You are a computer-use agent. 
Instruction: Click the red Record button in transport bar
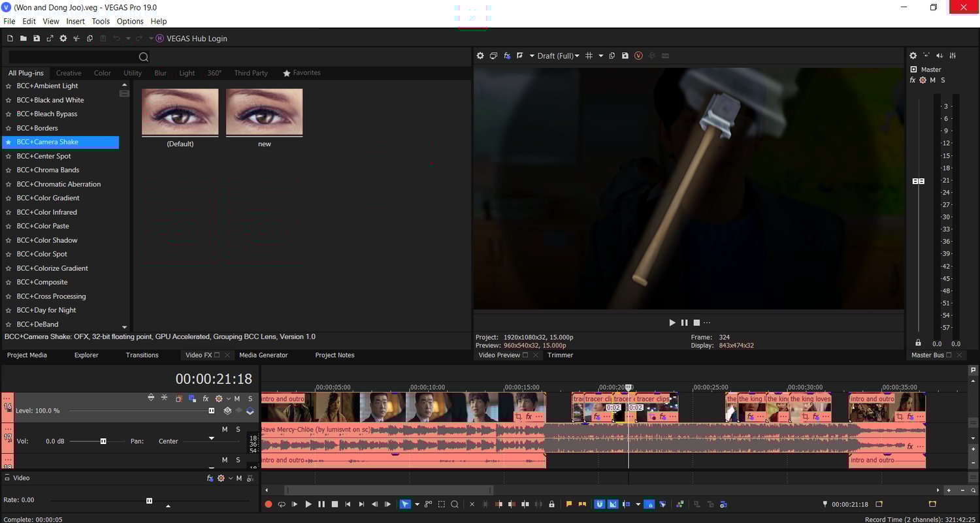pyautogui.click(x=268, y=504)
